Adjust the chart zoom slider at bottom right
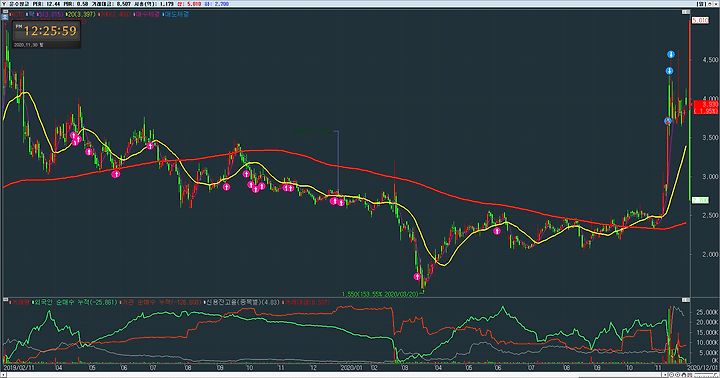The height and width of the screenshot is (378, 720). 703,375
